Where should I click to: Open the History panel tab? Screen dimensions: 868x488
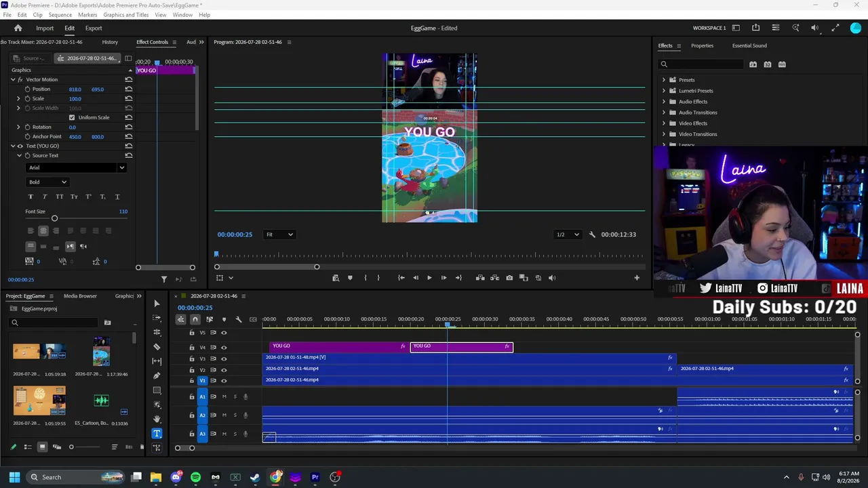[110, 42]
